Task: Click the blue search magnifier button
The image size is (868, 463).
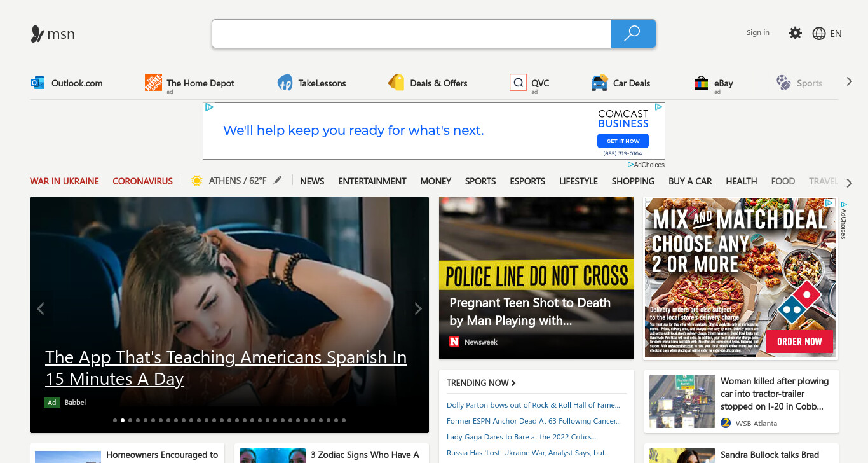Action: pos(633,34)
